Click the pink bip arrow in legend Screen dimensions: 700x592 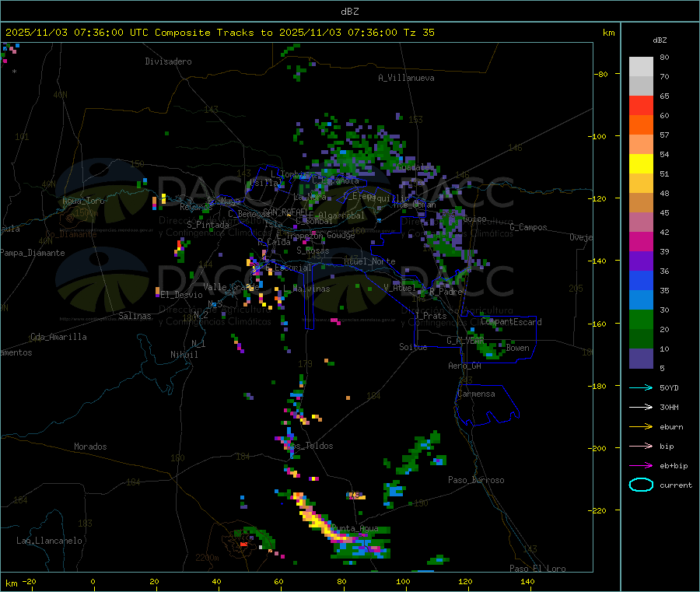point(641,446)
